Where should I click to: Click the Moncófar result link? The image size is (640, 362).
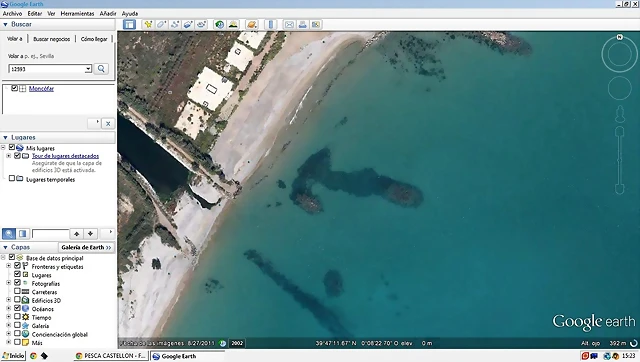pos(41,89)
